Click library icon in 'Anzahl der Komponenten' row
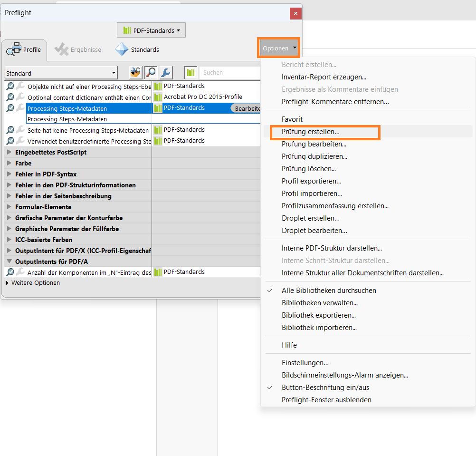 (158, 272)
